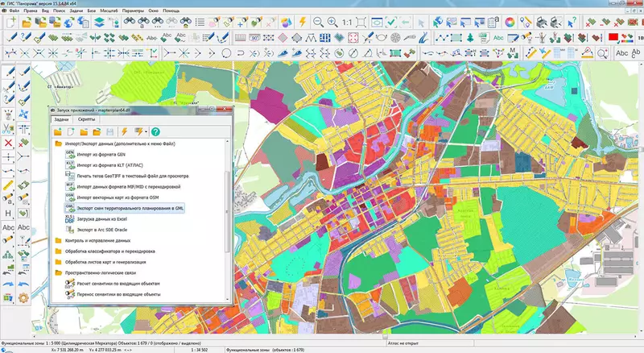
Task: Click the magnifier zoom-in tool
Action: click(x=331, y=23)
